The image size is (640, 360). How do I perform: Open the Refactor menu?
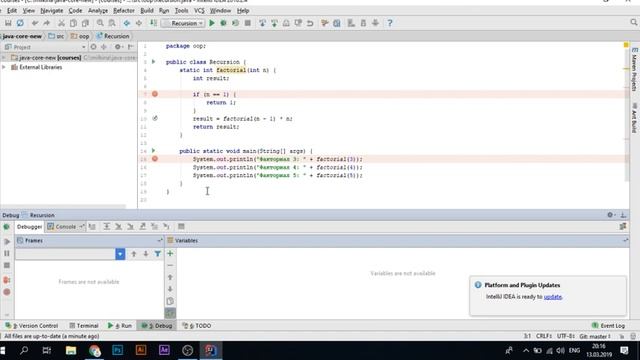tap(124, 11)
